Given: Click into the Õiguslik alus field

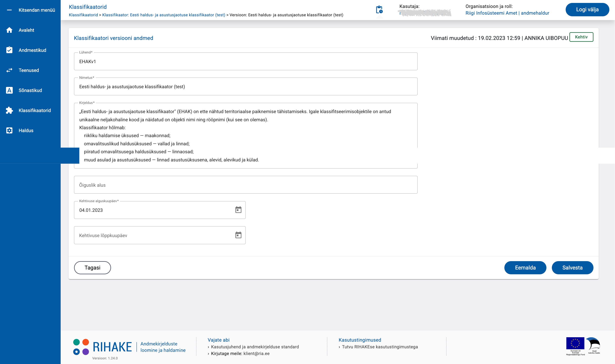Looking at the screenshot, I should [245, 185].
